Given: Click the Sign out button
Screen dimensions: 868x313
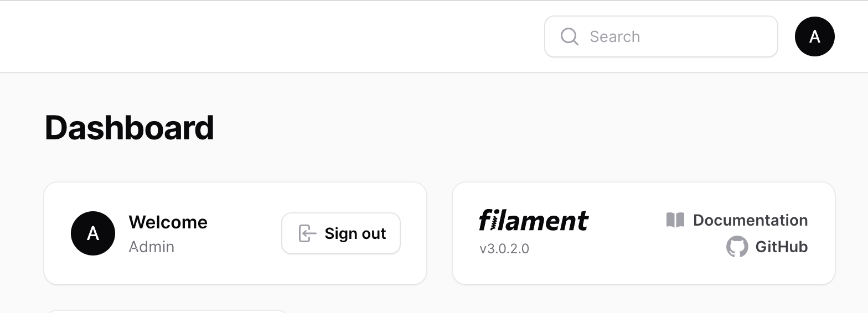Looking at the screenshot, I should (341, 233).
